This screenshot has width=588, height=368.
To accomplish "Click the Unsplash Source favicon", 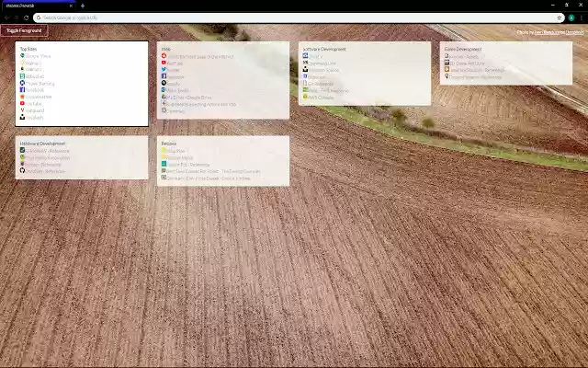I will pyautogui.click(x=305, y=70).
